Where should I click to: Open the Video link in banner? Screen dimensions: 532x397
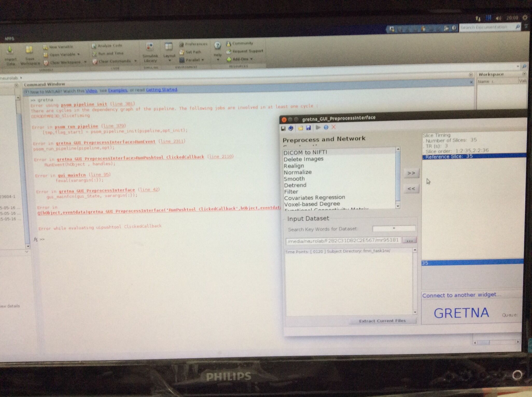pos(91,91)
